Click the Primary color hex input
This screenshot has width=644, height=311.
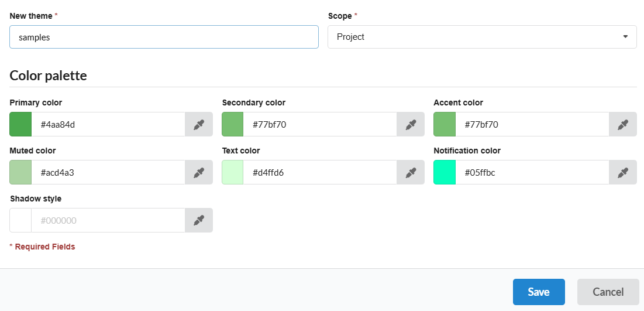click(x=108, y=124)
